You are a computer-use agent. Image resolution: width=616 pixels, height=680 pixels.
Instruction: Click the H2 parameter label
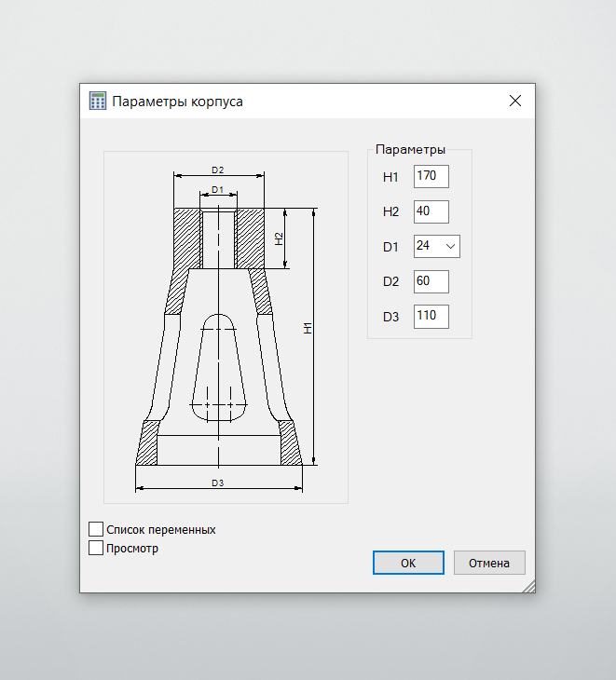click(x=390, y=212)
